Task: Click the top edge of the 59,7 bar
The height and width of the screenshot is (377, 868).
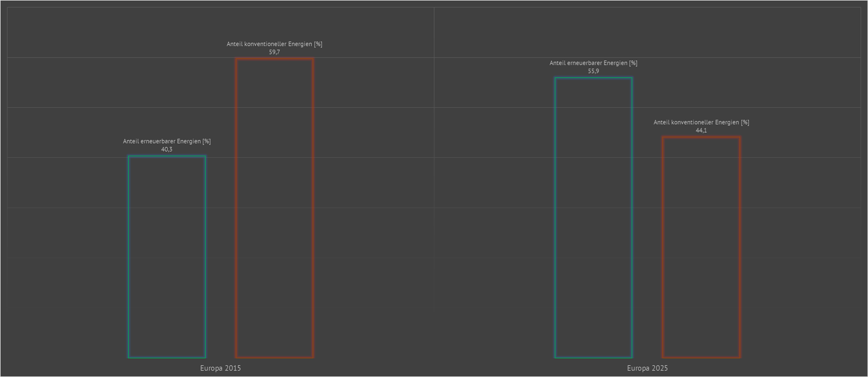Action: tap(274, 59)
